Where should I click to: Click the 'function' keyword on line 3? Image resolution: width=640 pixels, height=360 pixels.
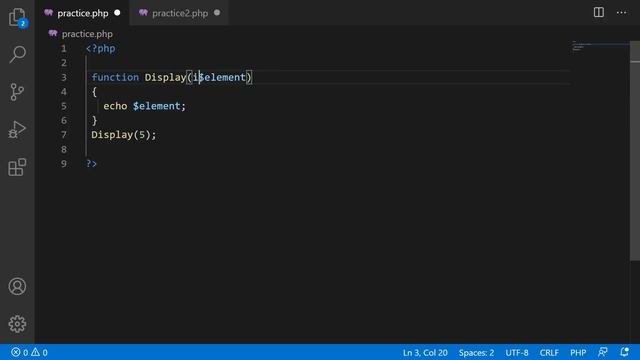pyautogui.click(x=115, y=77)
